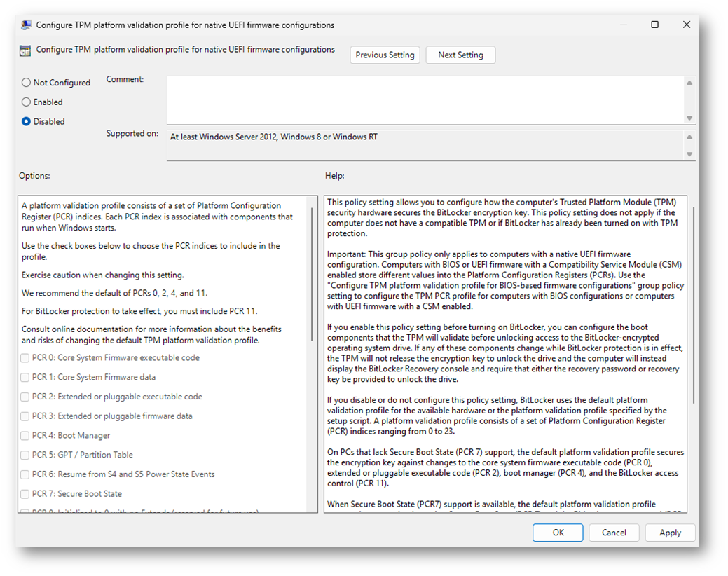This screenshot has width=728, height=576.
Task: Tick the PCR 4: Boot Manager checkbox
Action: coord(25,436)
